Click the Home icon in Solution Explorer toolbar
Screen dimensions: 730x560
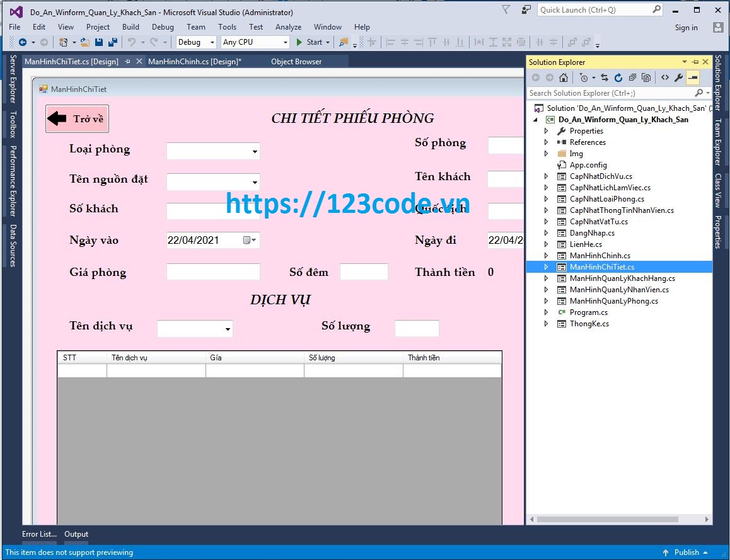tap(562, 77)
